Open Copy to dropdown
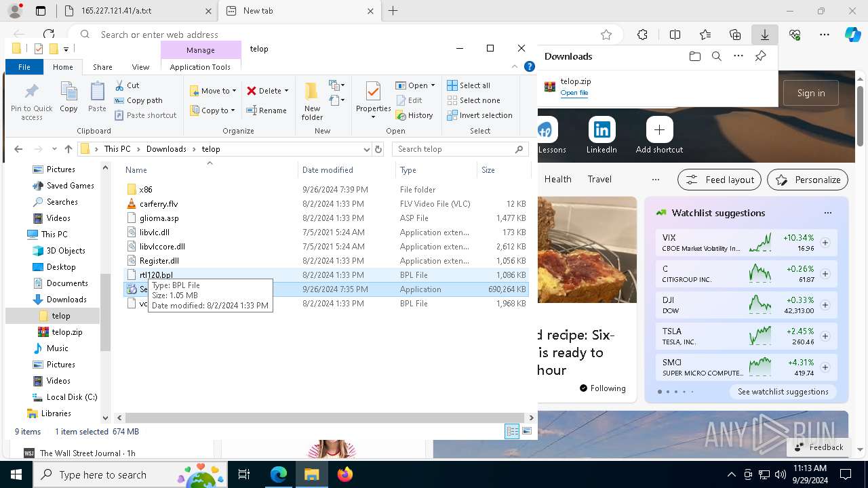The width and height of the screenshot is (868, 488). [x=212, y=110]
